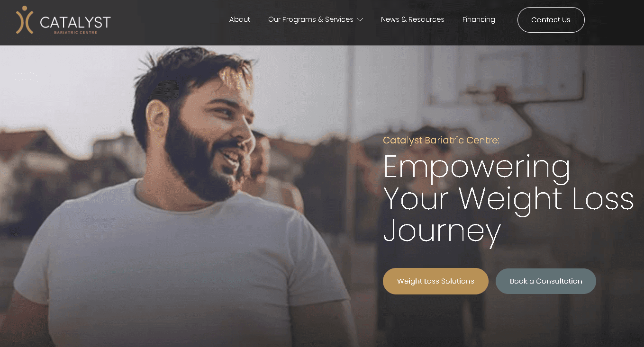The width and height of the screenshot is (644, 347).
Task: Click the word 'Empowering' in the headline
Action: click(x=477, y=168)
